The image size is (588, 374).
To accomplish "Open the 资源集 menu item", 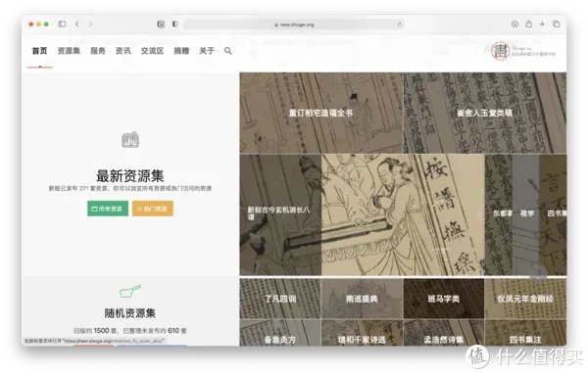I will [x=69, y=51].
